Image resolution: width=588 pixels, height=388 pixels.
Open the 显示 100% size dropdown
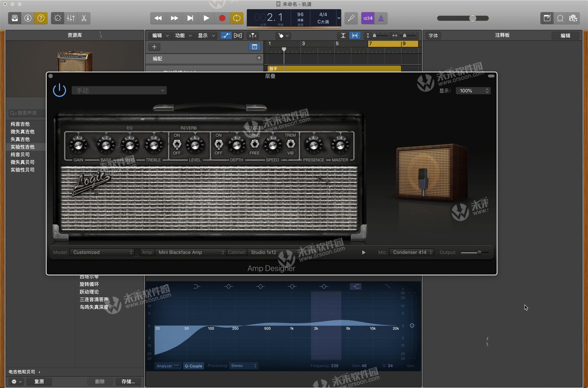point(473,91)
